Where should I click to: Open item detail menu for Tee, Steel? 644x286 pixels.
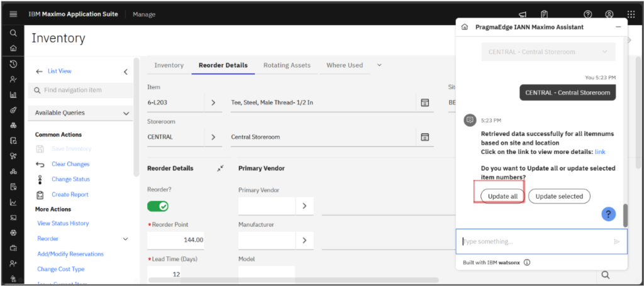click(x=425, y=102)
